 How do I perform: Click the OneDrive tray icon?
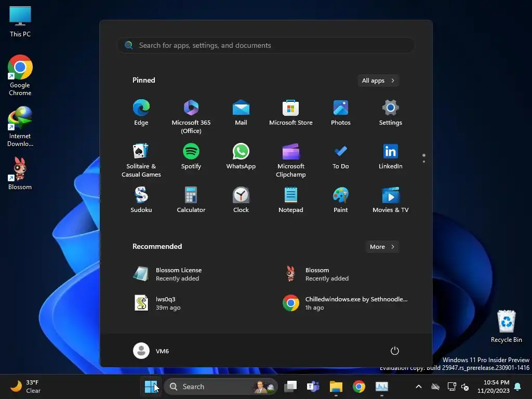pos(435,387)
